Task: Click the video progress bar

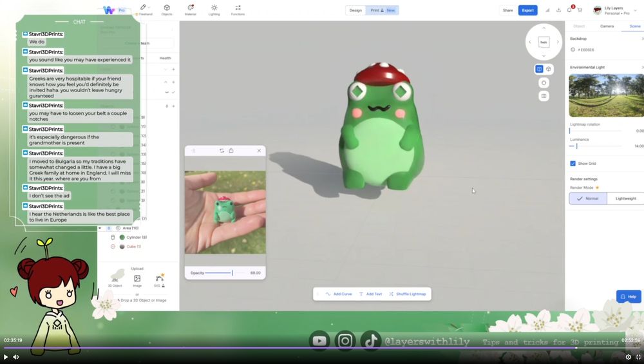Action: 322,348
